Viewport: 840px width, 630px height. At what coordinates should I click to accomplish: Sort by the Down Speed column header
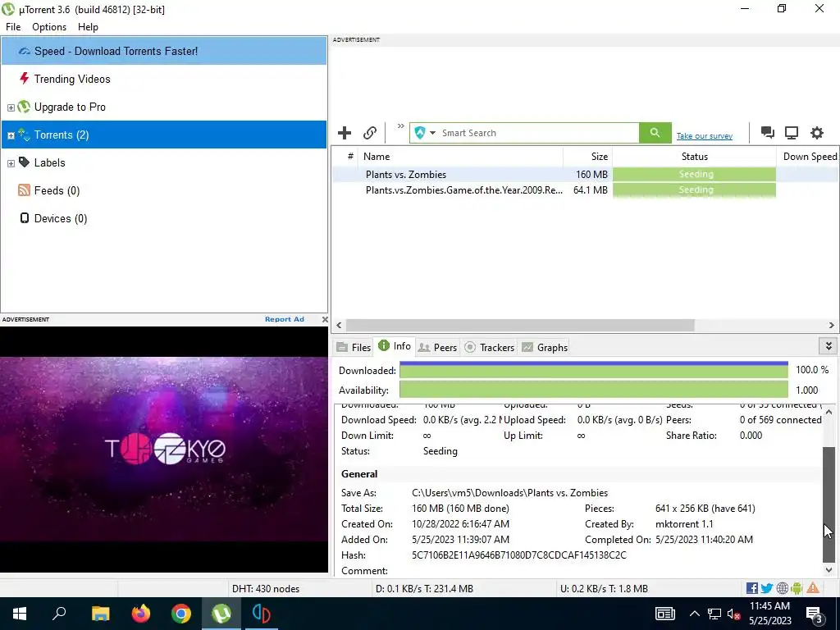[808, 157]
